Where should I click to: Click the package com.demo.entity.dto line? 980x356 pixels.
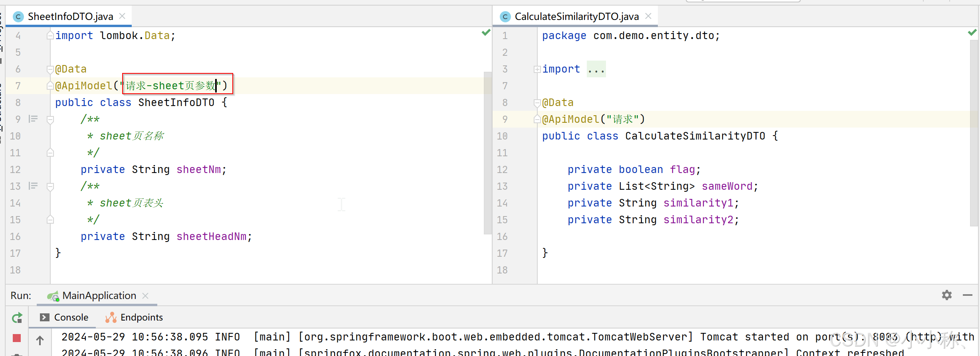pyautogui.click(x=631, y=36)
